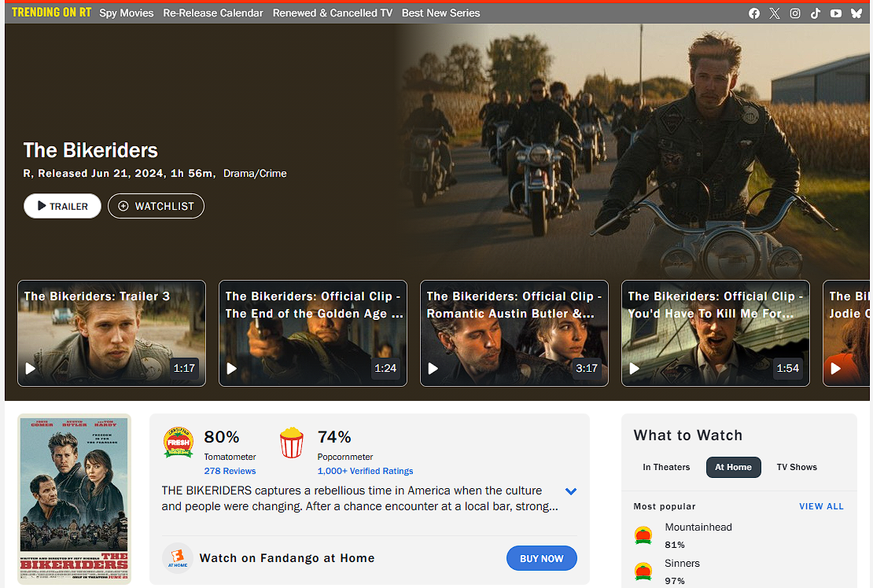Open the X (Twitter) social icon
873x588 pixels.
coord(775,13)
